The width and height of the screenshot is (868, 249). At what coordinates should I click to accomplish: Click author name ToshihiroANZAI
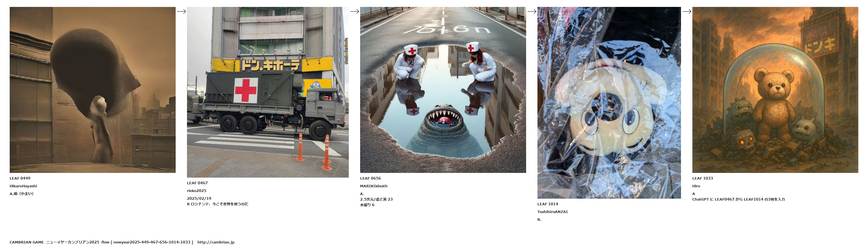coord(553,212)
